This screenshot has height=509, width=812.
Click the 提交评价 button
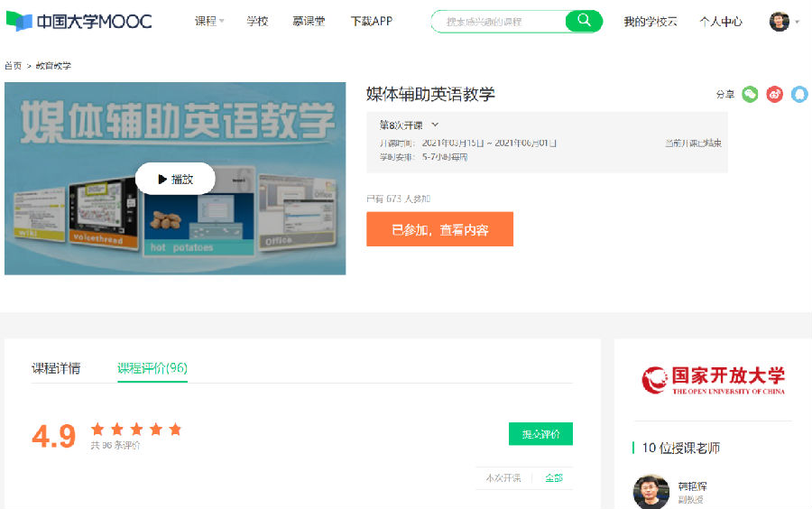(x=540, y=434)
